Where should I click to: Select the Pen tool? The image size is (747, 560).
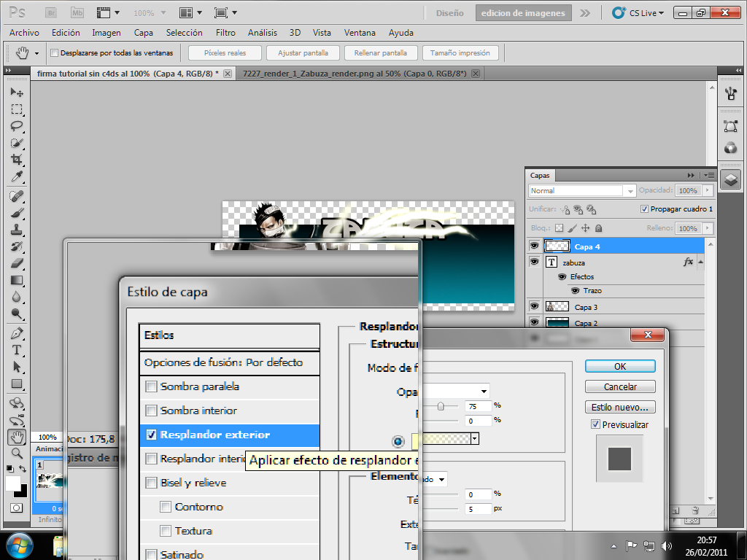point(17,333)
